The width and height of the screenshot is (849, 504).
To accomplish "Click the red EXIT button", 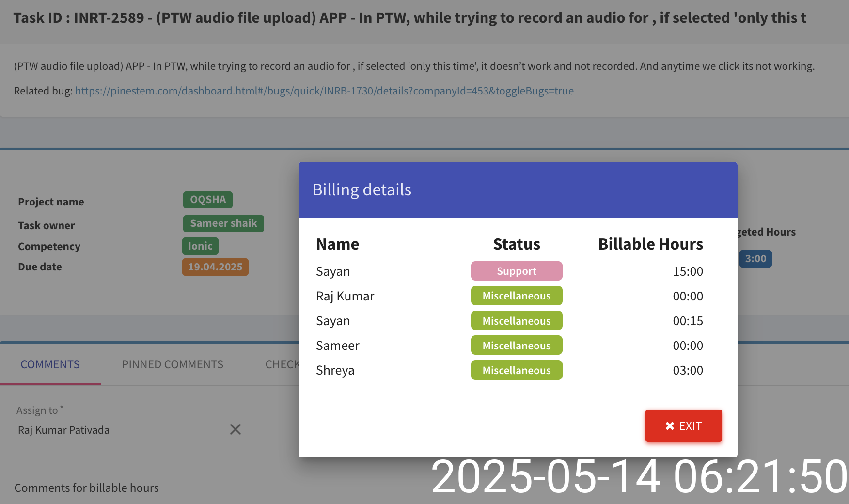I will (x=683, y=426).
